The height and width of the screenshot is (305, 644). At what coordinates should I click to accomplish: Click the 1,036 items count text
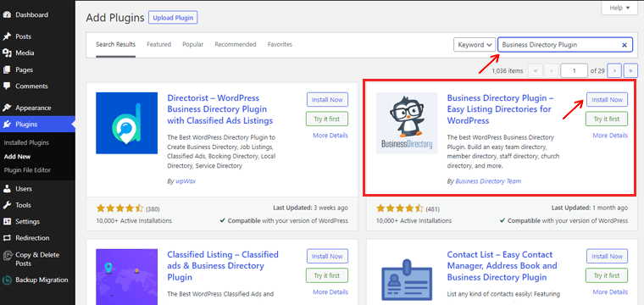[x=508, y=71]
